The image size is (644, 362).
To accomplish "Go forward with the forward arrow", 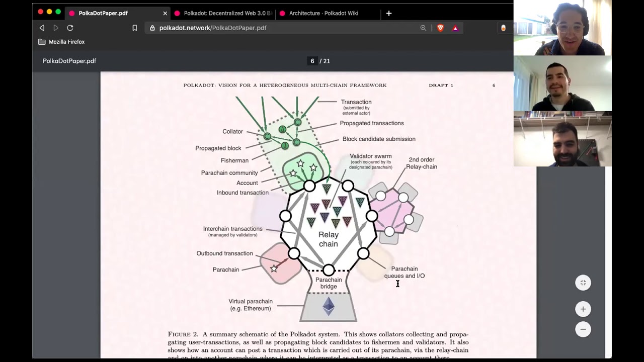I will pos(56,28).
